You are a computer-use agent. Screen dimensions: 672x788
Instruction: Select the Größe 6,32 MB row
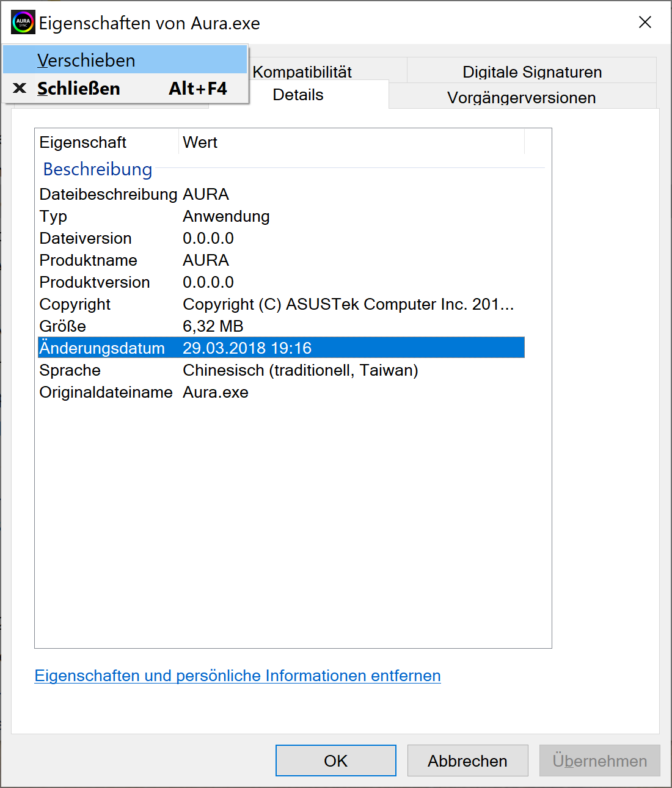click(281, 326)
